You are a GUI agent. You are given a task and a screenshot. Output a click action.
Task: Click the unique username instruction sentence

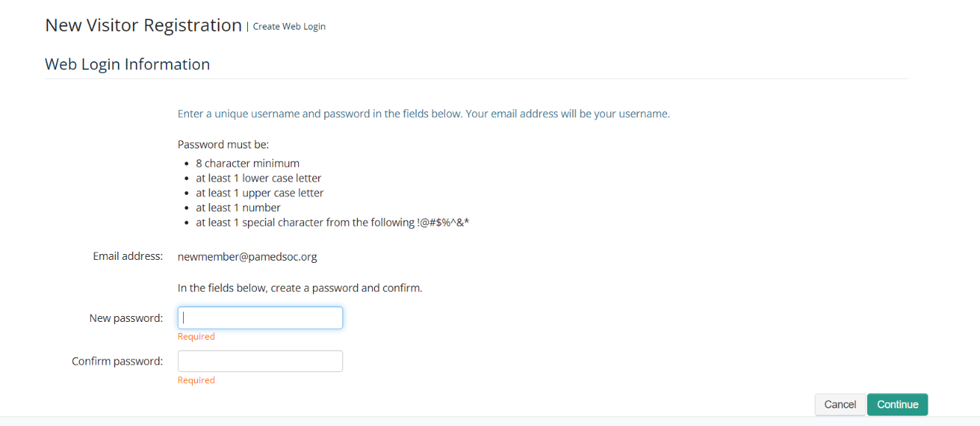[424, 114]
